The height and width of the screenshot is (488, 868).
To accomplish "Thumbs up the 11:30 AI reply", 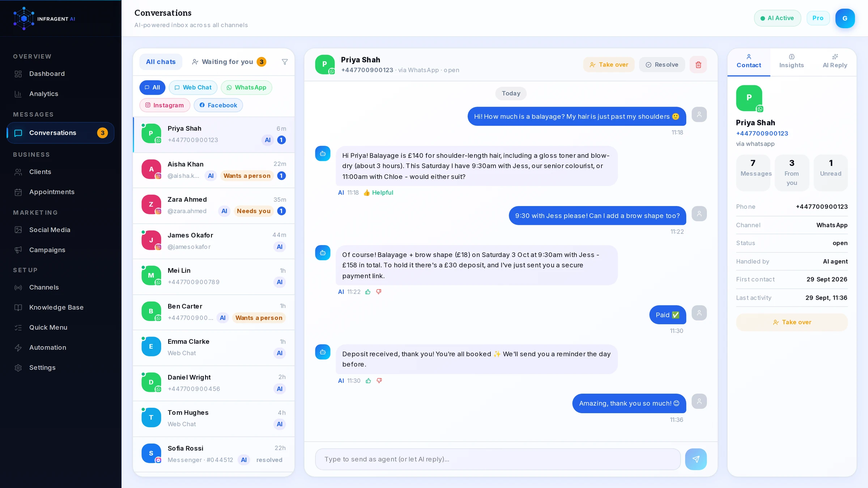I will (x=368, y=381).
